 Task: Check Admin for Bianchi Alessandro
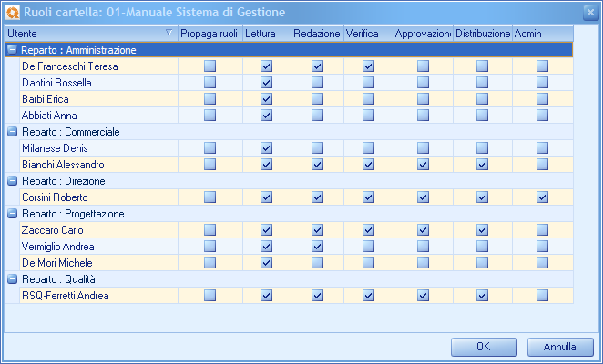pos(542,165)
